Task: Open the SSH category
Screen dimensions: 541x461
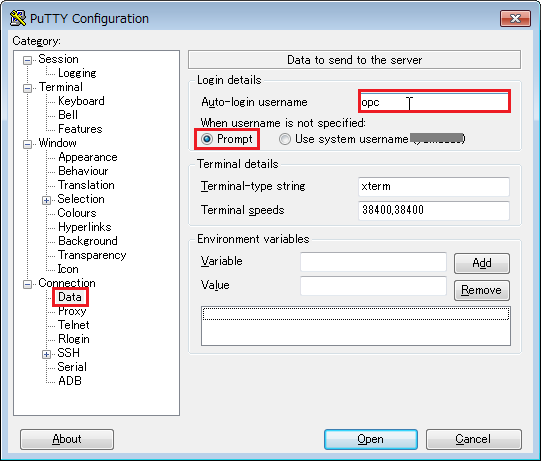Action: pos(68,353)
